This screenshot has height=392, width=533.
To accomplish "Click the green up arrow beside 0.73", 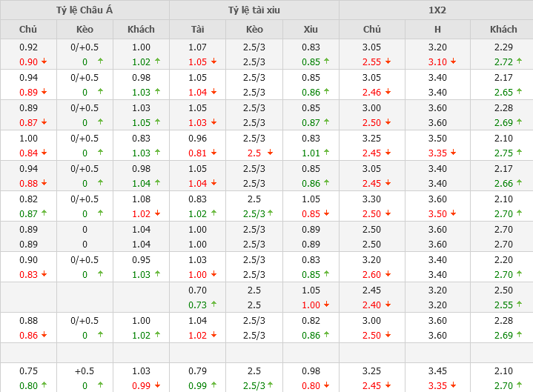I will 214,305.
